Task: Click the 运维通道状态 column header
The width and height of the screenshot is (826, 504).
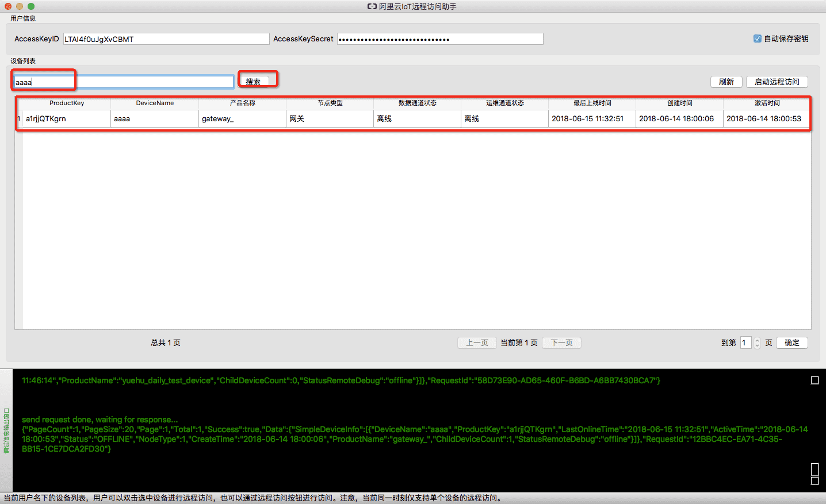Action: click(x=504, y=103)
